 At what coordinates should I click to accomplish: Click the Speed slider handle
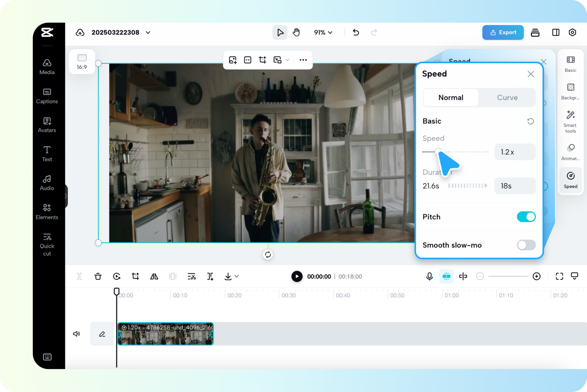point(438,151)
